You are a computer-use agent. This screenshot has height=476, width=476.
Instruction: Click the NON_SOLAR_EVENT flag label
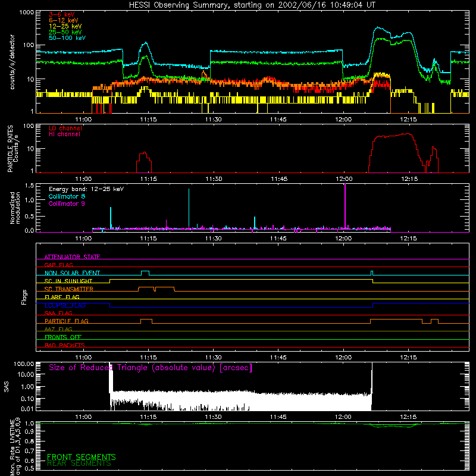coord(72,273)
